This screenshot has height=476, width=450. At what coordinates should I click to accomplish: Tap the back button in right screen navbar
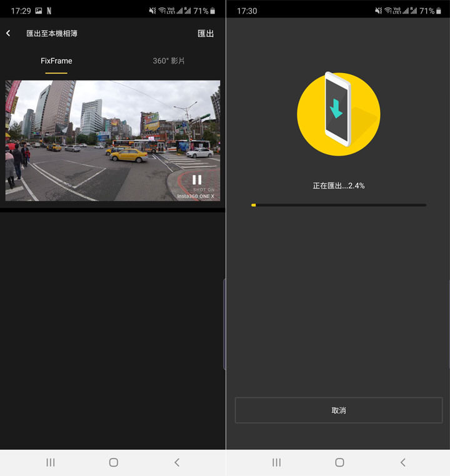point(403,462)
